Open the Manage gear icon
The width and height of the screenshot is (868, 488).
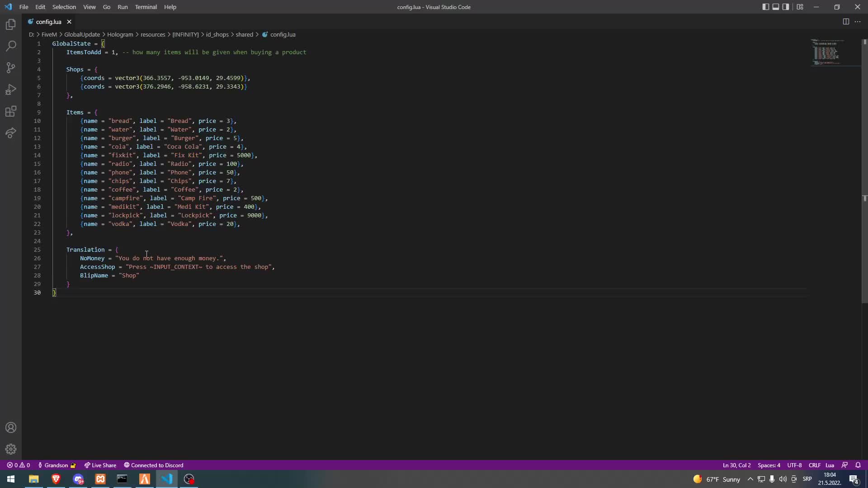tap(11, 449)
